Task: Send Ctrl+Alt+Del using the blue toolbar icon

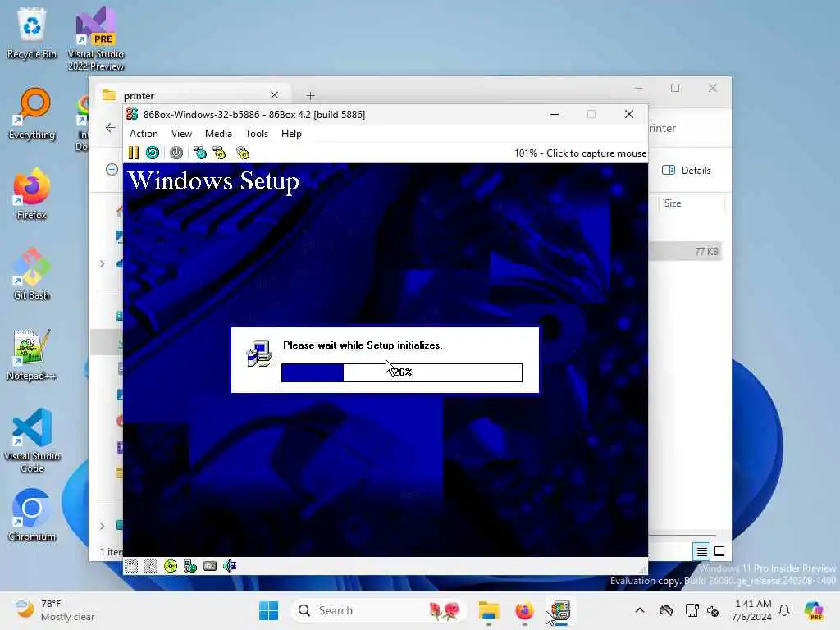Action: tap(200, 153)
